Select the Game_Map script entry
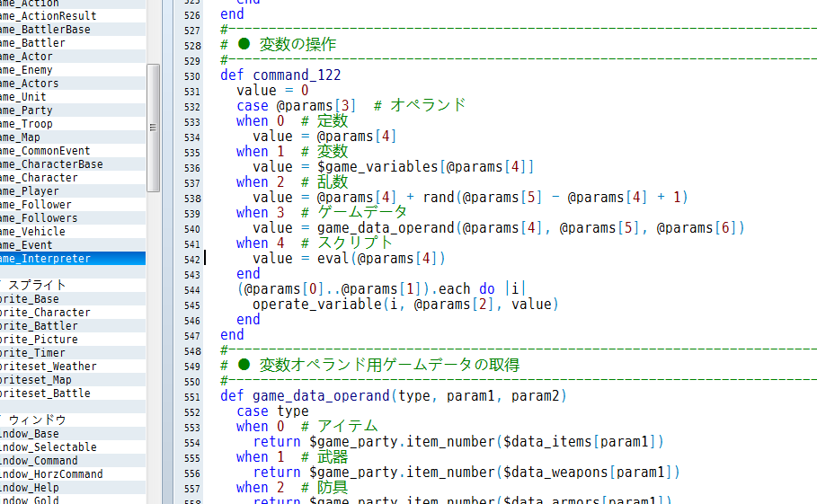 click(73, 137)
